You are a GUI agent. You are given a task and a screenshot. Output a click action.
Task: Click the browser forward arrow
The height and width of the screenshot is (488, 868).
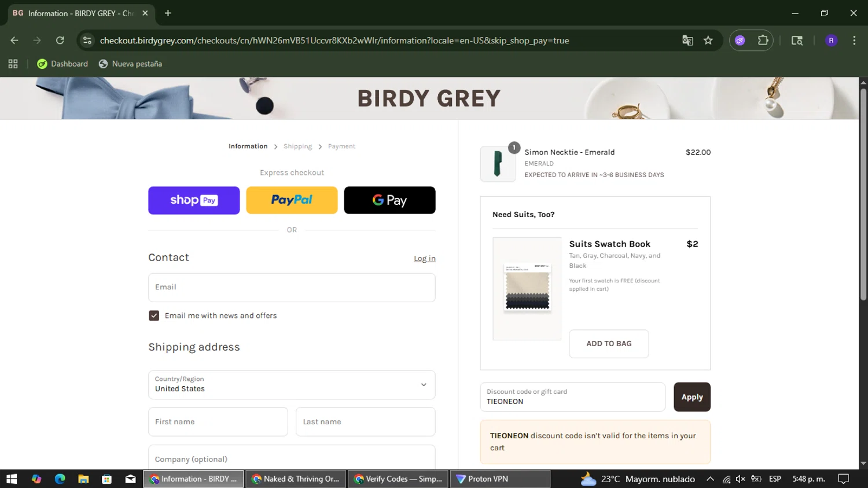[37, 41]
